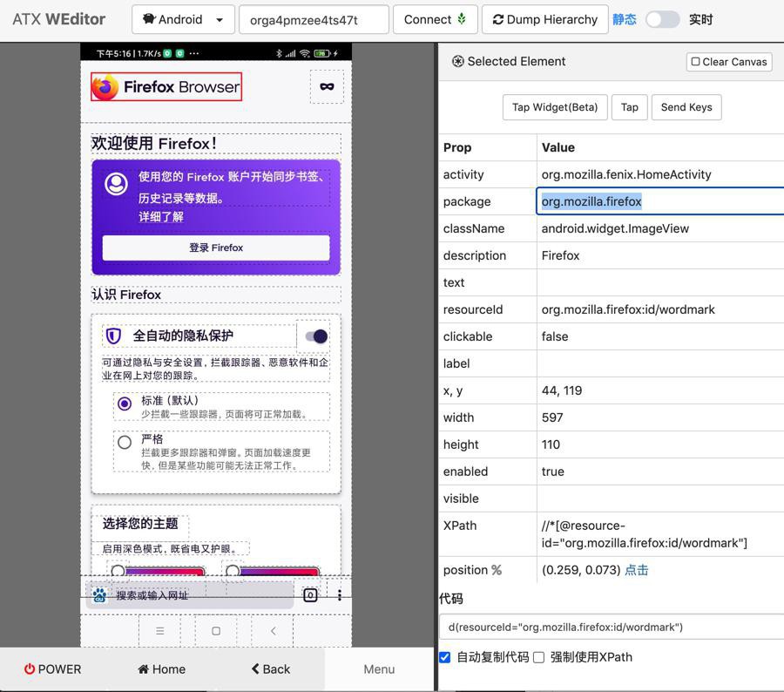Image resolution: width=784 pixels, height=692 pixels.
Task: Click the Selected Element target icon
Action: (458, 62)
